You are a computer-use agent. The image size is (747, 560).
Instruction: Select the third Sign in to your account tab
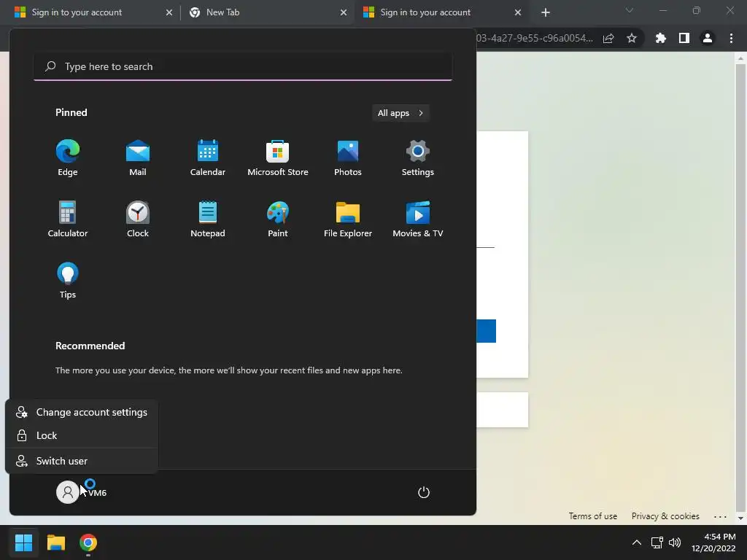coord(441,12)
